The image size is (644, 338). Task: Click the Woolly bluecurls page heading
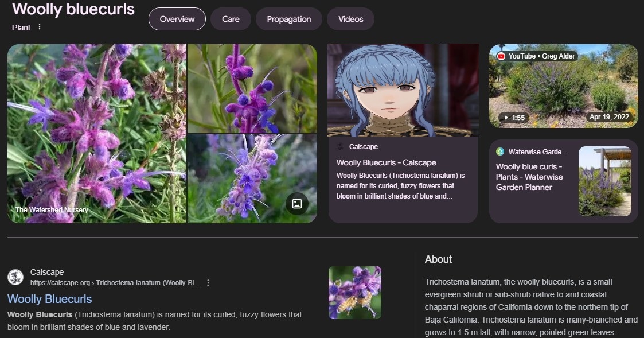point(73,9)
